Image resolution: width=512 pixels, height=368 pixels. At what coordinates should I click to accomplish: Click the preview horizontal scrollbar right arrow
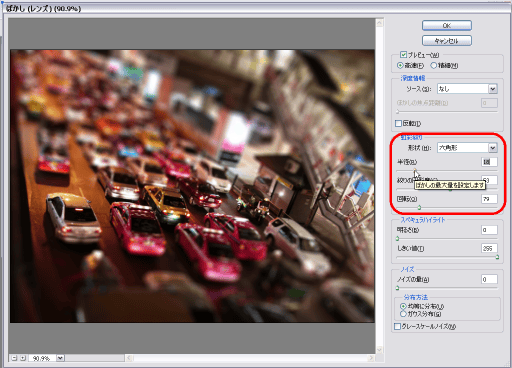(x=371, y=358)
